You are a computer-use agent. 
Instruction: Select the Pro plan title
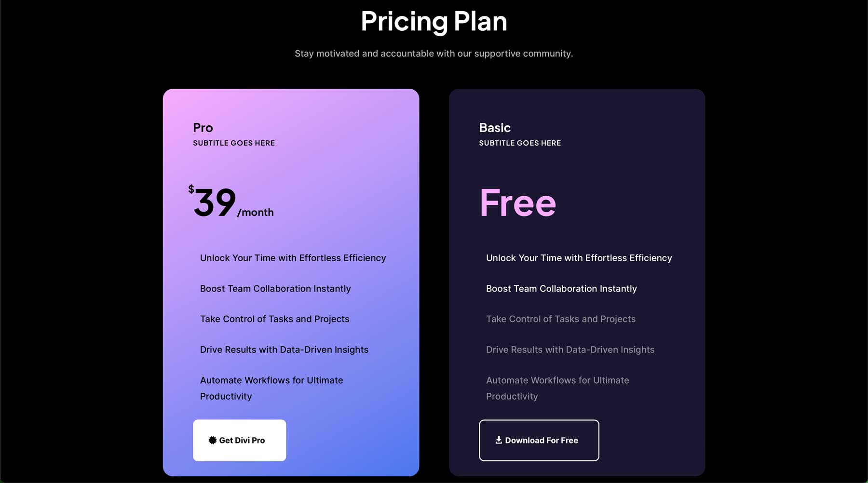point(203,128)
